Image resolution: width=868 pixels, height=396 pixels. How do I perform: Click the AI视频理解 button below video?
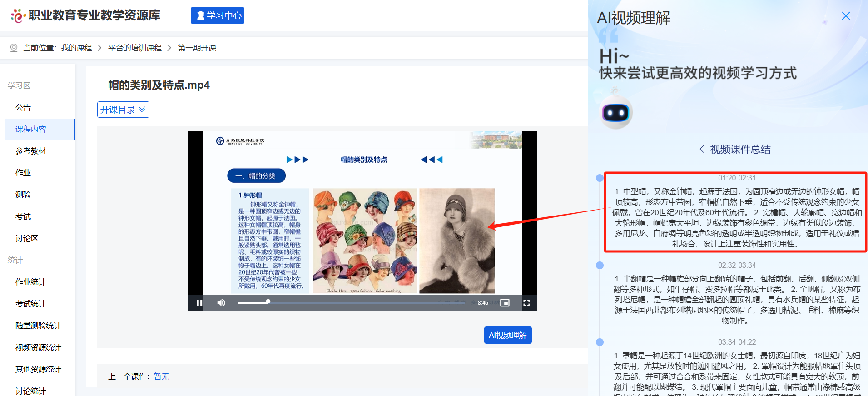point(508,335)
